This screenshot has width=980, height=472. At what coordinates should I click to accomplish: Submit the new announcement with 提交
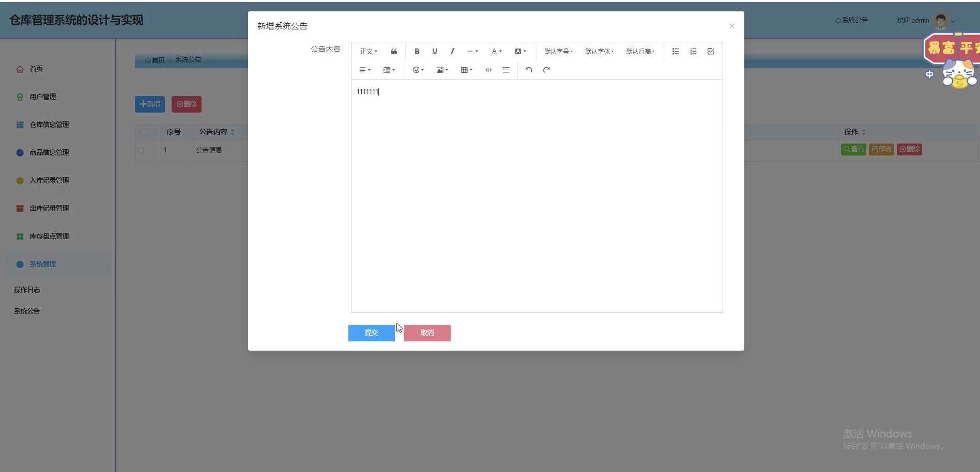(372, 333)
